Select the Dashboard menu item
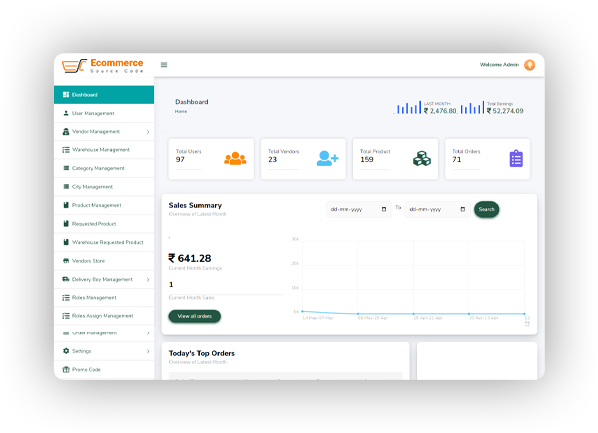598x433 pixels. [x=104, y=95]
